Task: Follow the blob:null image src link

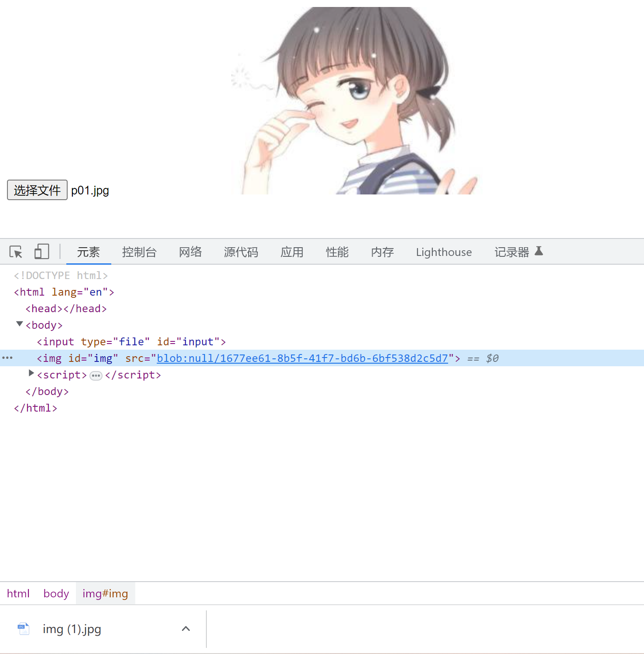Action: pos(302,358)
